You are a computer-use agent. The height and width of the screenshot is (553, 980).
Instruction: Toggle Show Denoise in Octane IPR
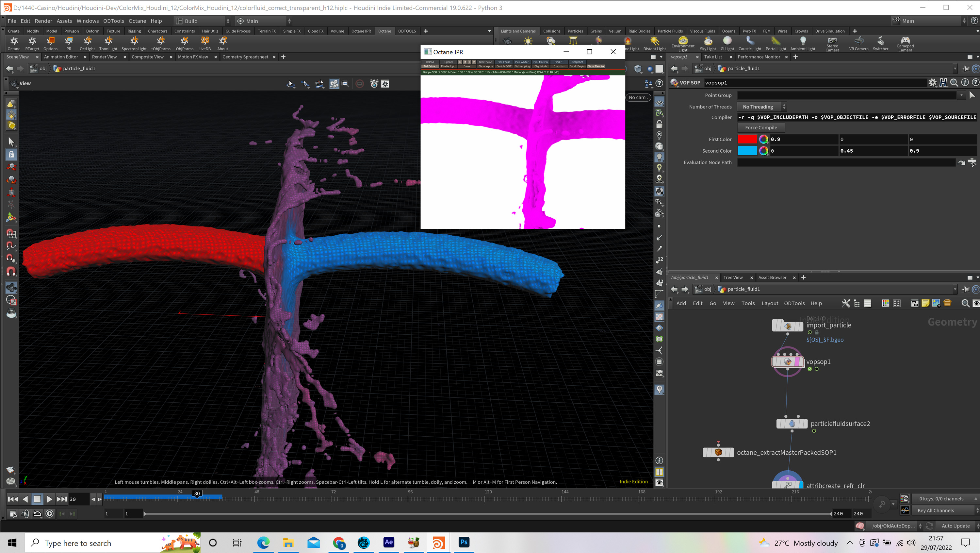pos(596,66)
